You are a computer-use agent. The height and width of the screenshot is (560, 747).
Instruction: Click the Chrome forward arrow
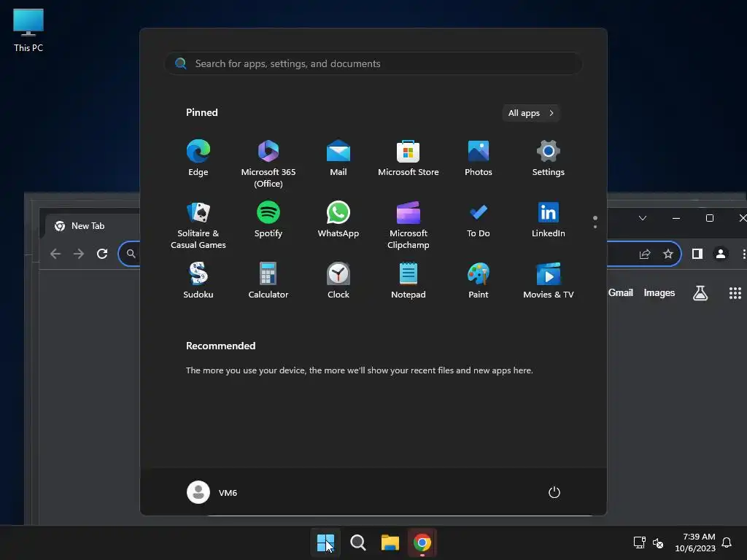pyautogui.click(x=79, y=254)
